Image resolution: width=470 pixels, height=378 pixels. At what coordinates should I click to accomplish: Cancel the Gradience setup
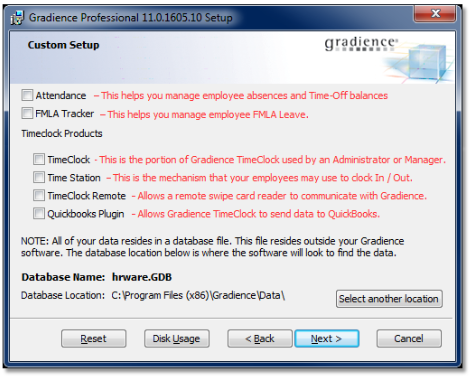[409, 339]
